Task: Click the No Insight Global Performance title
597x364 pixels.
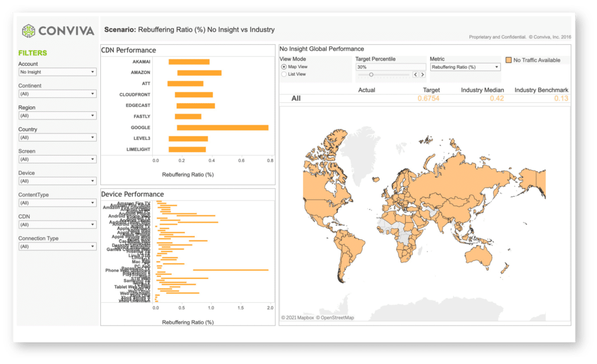Action: (x=322, y=49)
